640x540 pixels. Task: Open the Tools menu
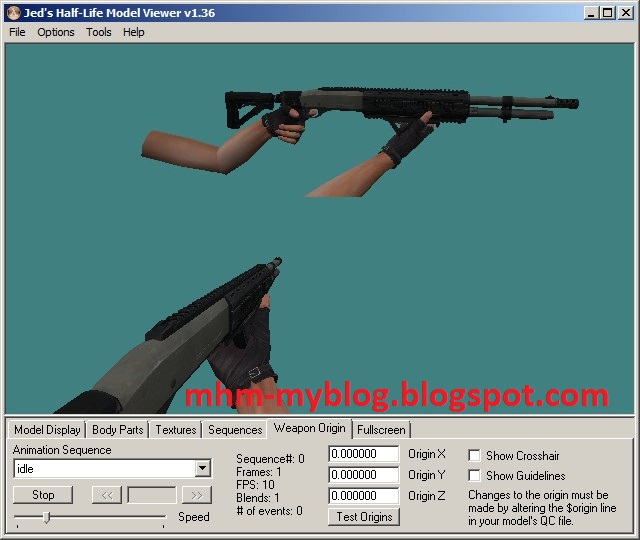click(98, 32)
